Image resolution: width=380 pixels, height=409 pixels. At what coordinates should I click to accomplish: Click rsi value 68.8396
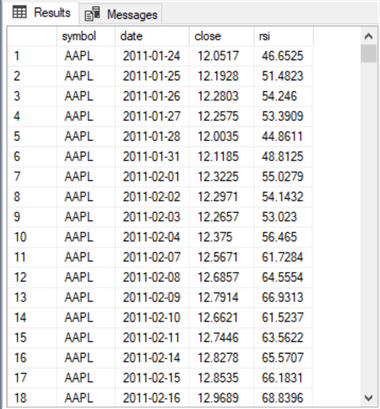coord(283,398)
